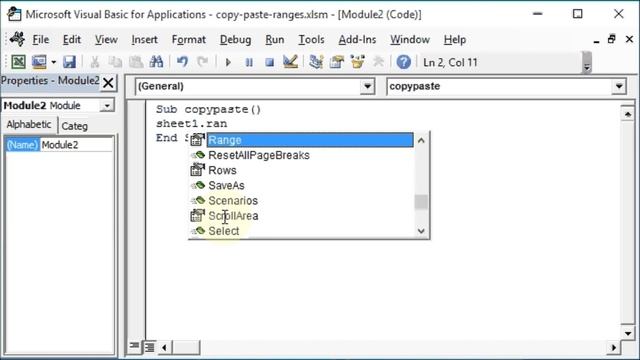Click autocomplete list scroll down arrow

(421, 231)
